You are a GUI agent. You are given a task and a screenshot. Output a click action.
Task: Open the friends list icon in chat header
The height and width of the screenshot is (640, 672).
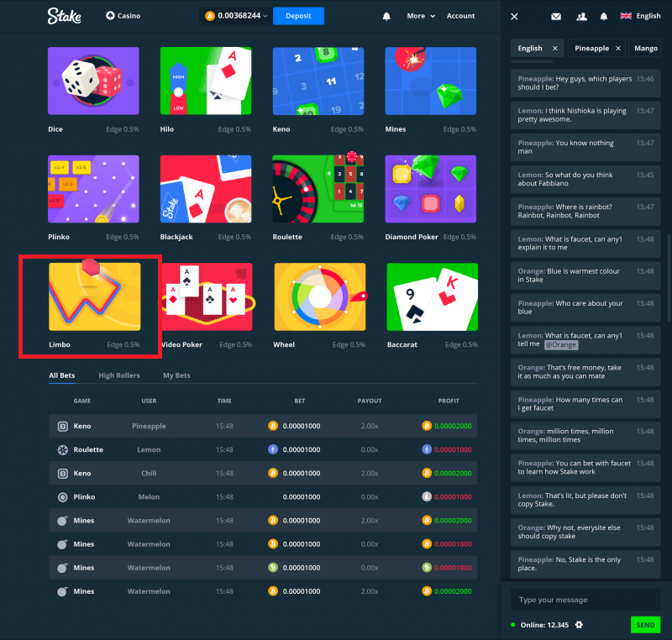coord(581,16)
